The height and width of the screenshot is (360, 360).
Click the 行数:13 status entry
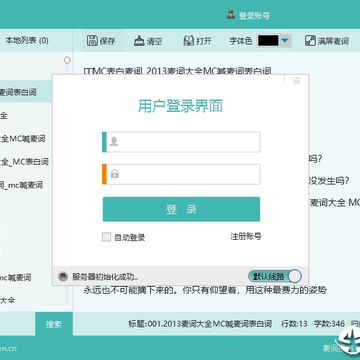[x=294, y=324]
